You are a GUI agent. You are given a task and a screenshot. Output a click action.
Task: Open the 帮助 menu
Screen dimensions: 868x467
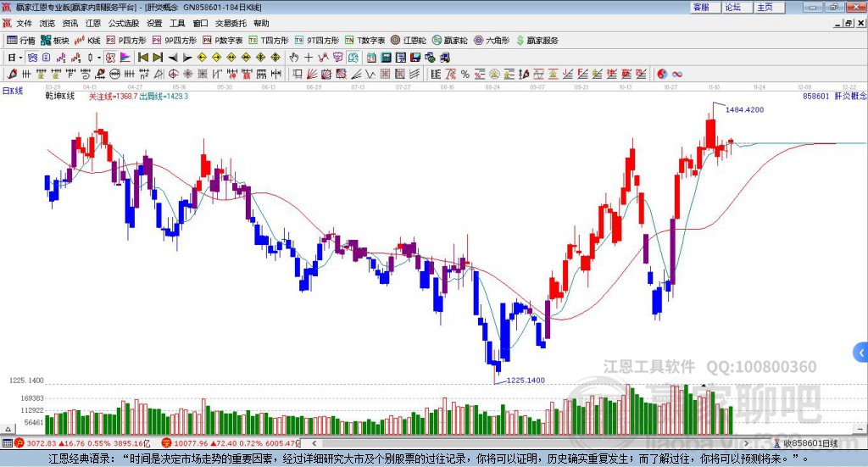261,23
